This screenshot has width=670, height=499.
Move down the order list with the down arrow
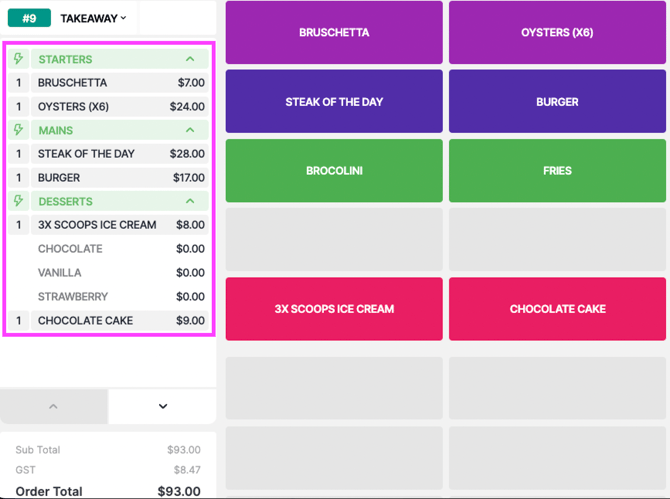(x=162, y=406)
